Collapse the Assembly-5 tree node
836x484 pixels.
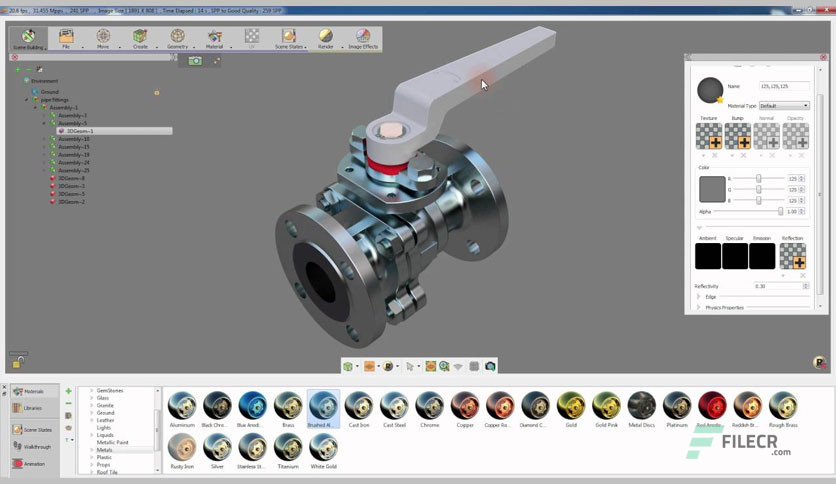coord(44,123)
